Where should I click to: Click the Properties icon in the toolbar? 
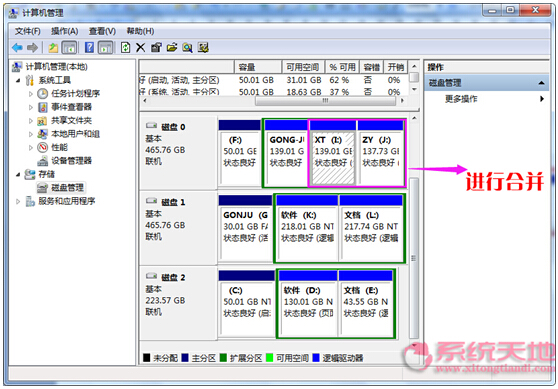(x=156, y=47)
